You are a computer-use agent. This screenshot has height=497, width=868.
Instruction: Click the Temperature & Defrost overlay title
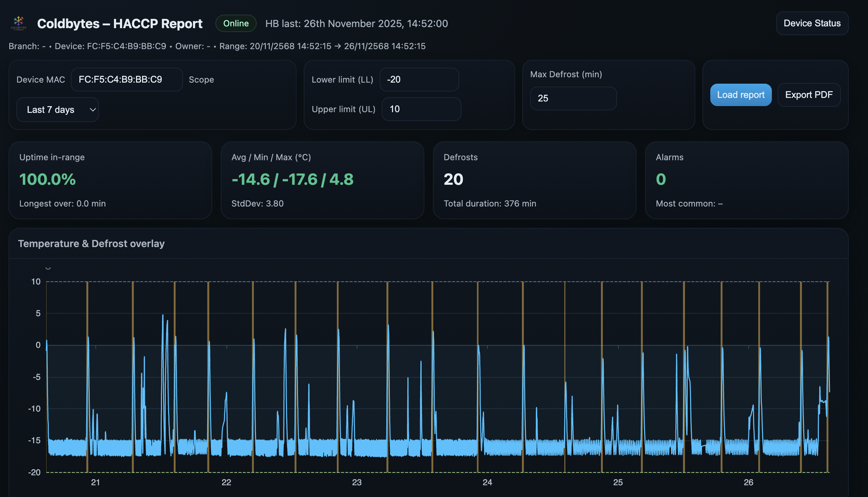pos(91,244)
